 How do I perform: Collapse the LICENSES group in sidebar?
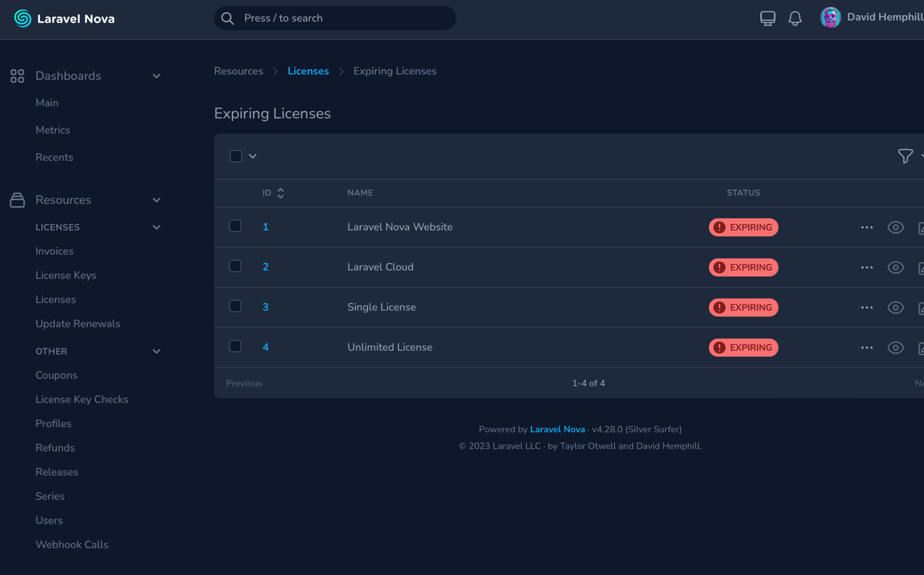point(156,227)
